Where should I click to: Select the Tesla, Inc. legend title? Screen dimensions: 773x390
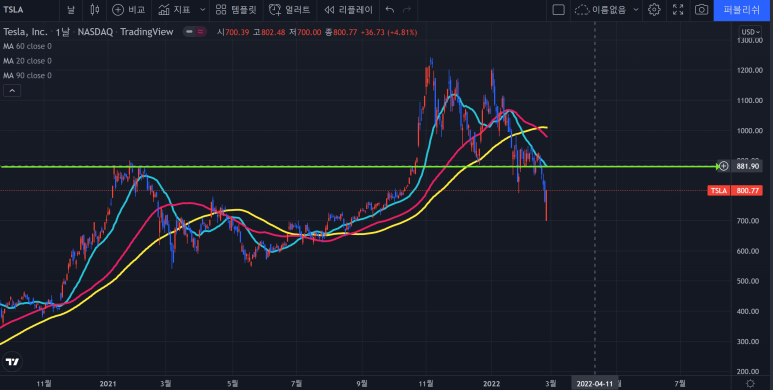[25, 32]
